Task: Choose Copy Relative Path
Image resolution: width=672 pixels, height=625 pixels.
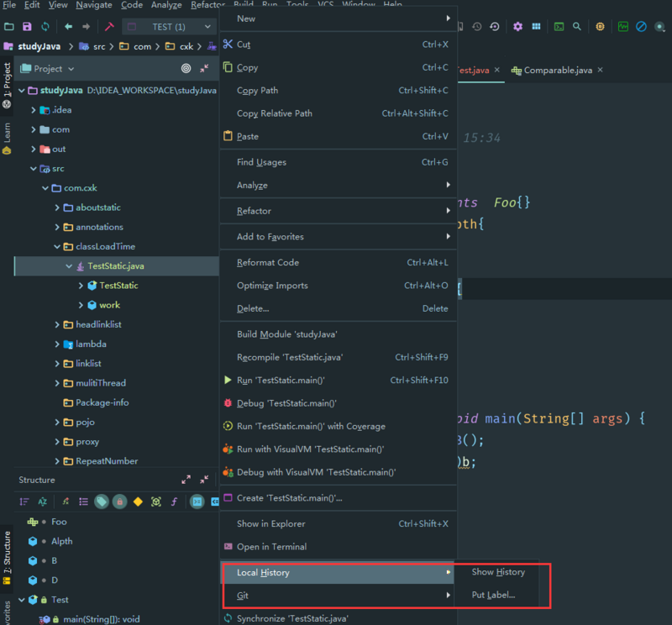Action: click(x=338, y=113)
